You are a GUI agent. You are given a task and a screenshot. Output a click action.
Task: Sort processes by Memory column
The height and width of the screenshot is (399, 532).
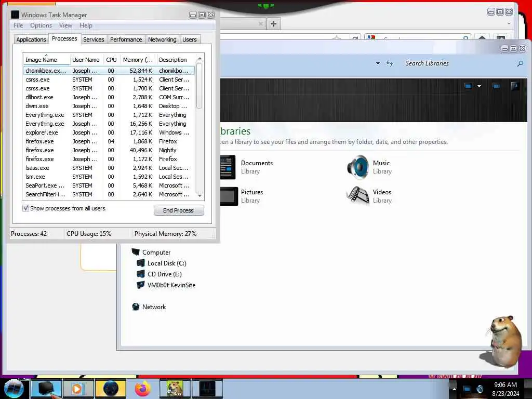click(x=138, y=60)
